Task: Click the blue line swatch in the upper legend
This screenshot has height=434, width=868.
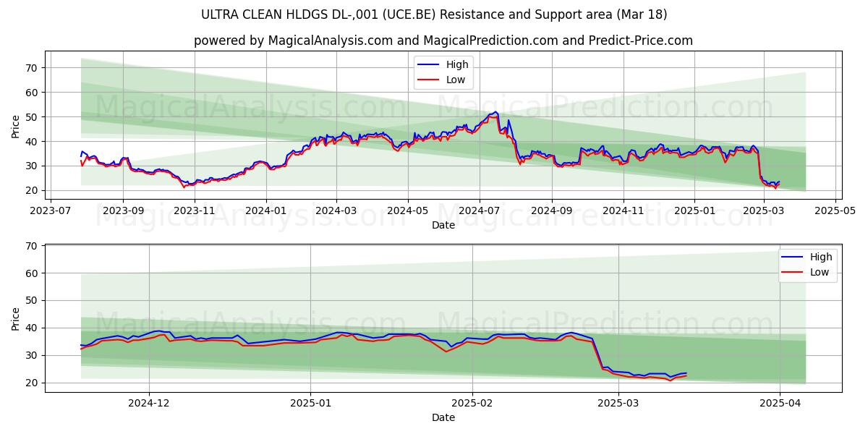Action: [x=430, y=65]
